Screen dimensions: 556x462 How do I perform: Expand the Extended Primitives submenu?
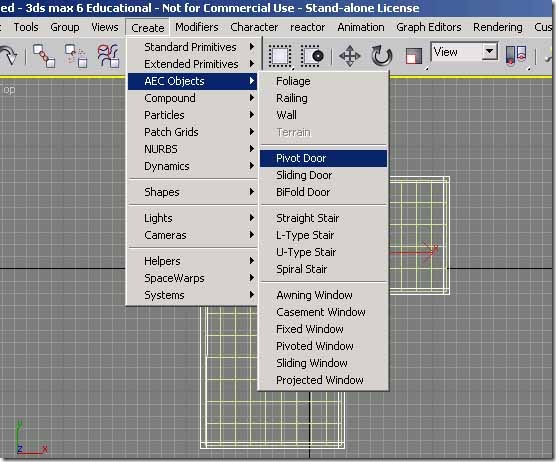tap(192, 64)
